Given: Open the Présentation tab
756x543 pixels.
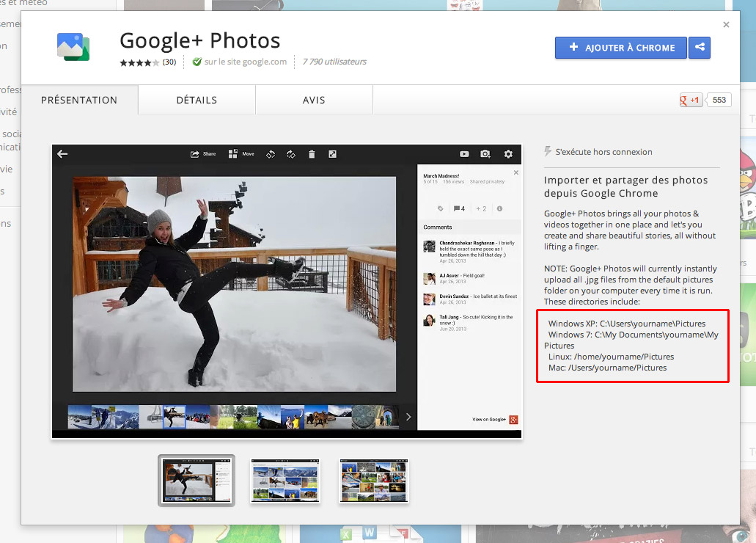Looking at the screenshot, I should [x=79, y=100].
